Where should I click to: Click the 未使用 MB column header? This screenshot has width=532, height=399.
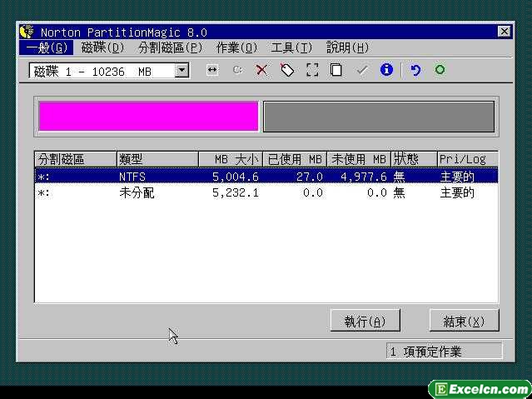click(359, 159)
